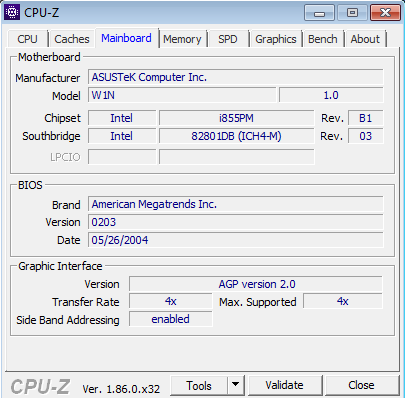
Task: Open the About tab
Action: [365, 39]
